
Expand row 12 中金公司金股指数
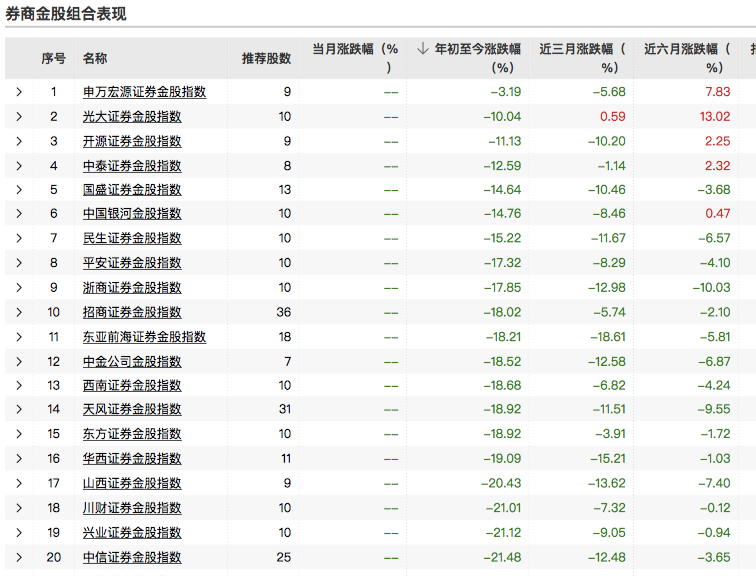pyautogui.click(x=19, y=362)
